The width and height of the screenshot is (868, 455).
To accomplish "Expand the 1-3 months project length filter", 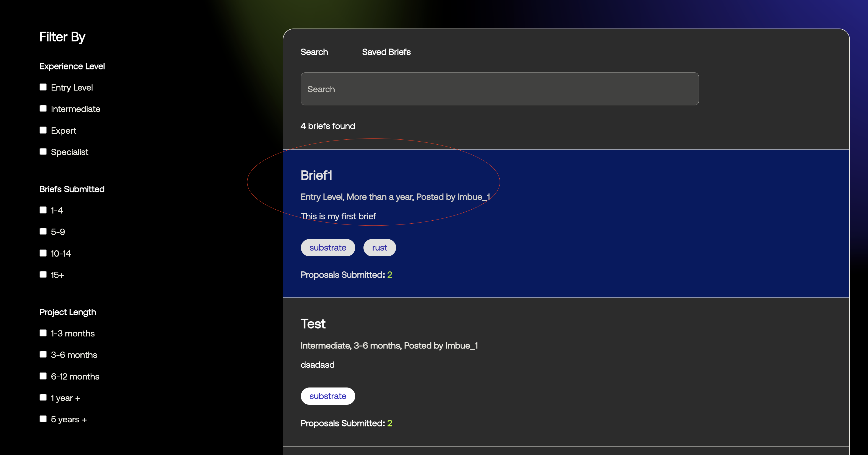I will click(43, 332).
